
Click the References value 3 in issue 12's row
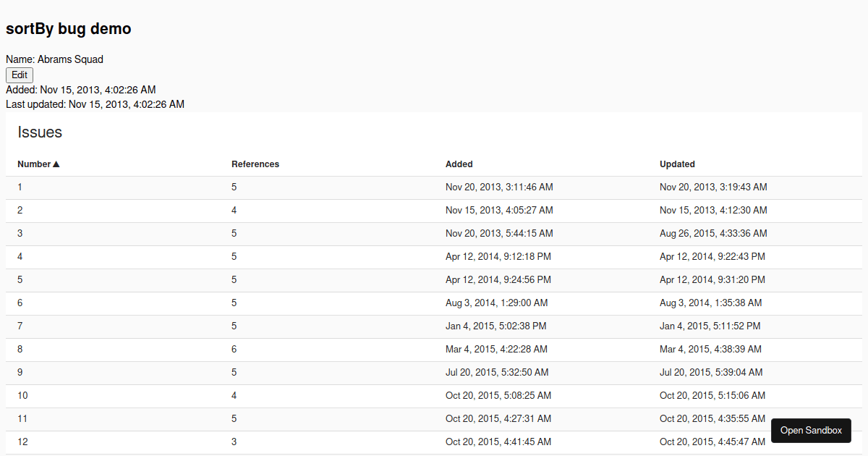[234, 442]
